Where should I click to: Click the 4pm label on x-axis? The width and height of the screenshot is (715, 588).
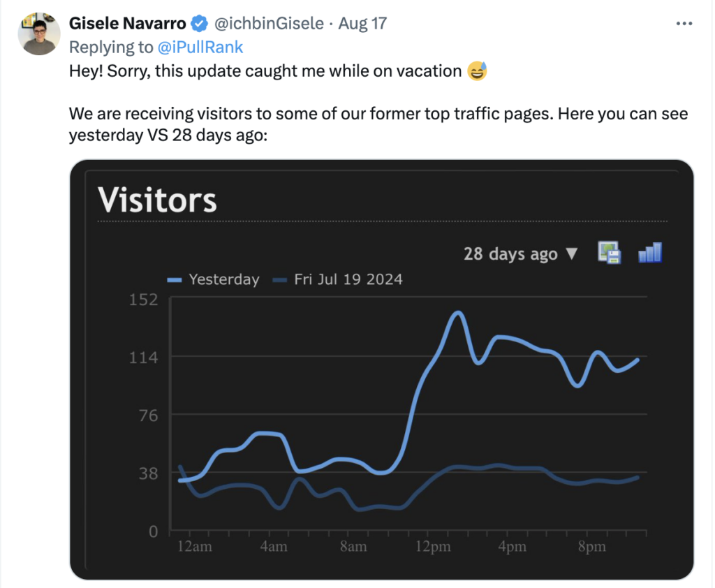coord(512,547)
